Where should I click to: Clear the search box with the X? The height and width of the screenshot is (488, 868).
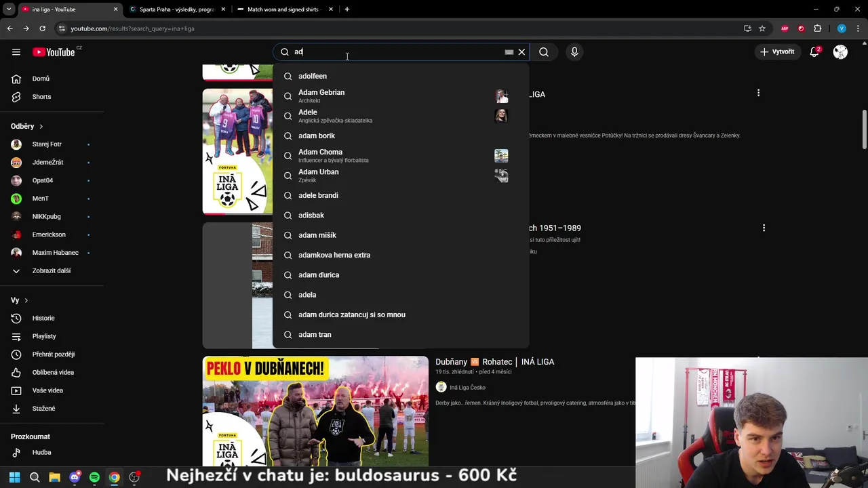tap(521, 52)
